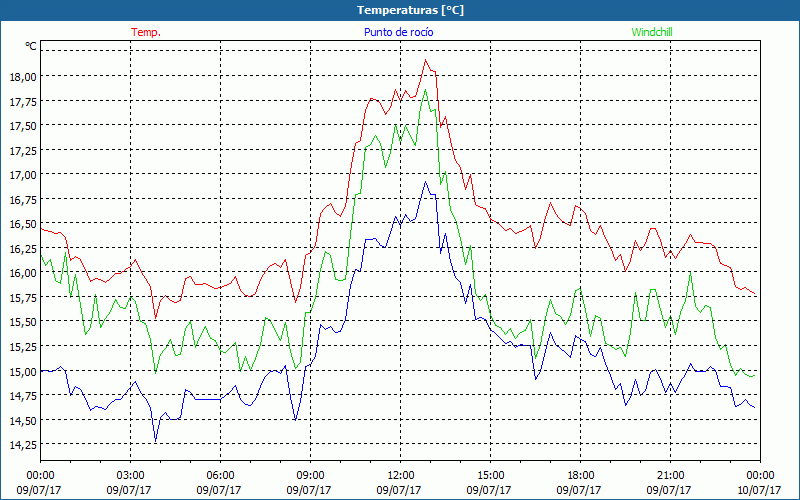Image resolution: width=800 pixels, height=500 pixels.
Task: Click the 10/07/17 date label
Action: tap(759, 490)
